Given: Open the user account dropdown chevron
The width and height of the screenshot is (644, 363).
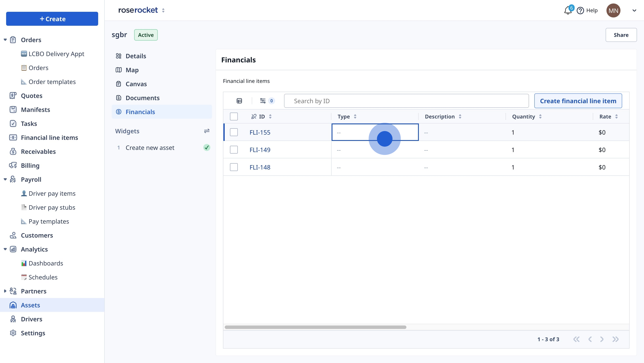Looking at the screenshot, I should 634,10.
